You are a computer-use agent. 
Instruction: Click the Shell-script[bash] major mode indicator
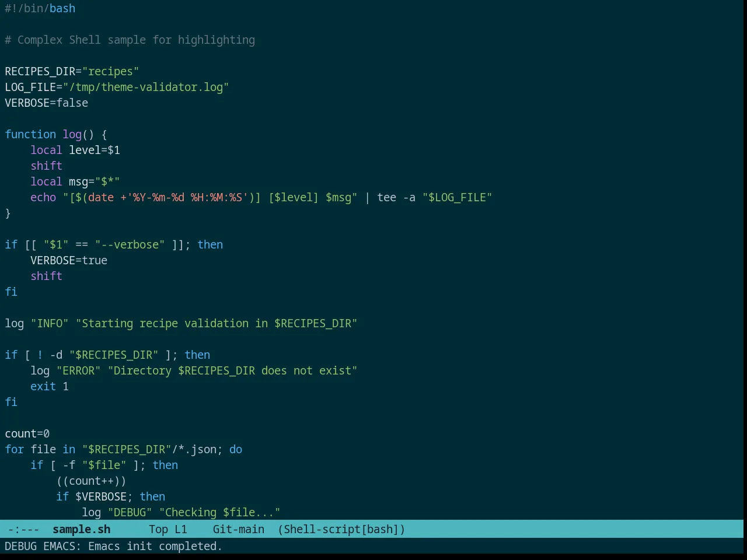tap(341, 529)
